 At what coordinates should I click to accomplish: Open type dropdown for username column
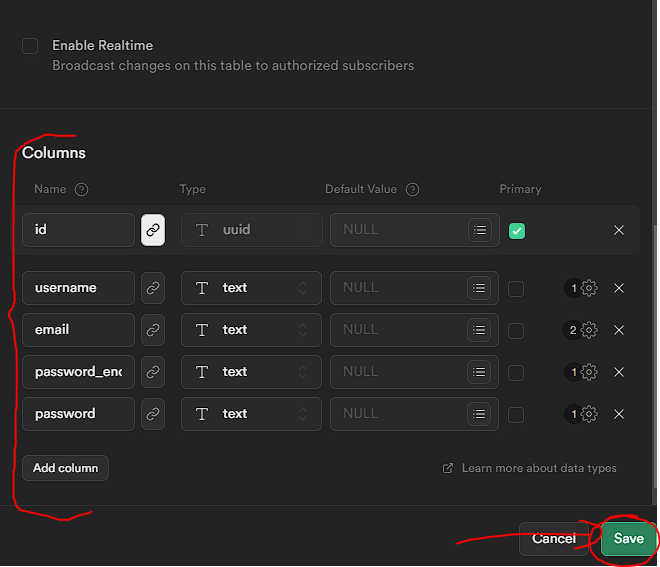click(251, 288)
